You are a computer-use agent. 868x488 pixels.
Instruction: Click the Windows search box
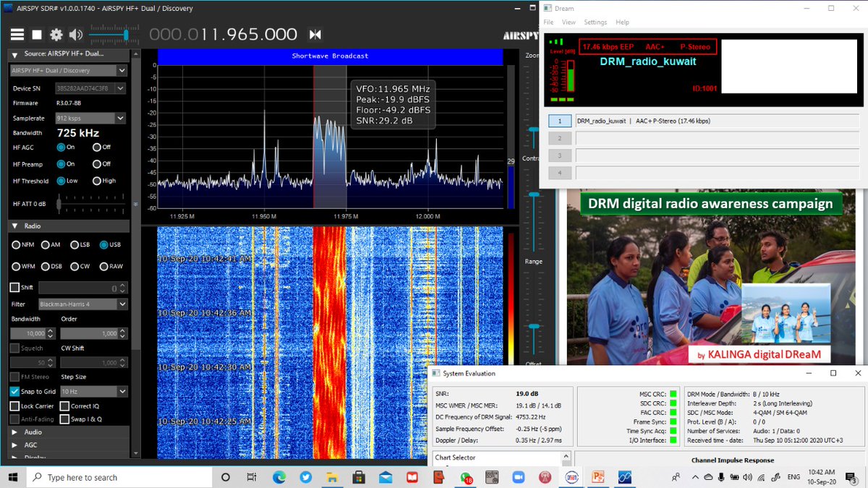point(119,477)
